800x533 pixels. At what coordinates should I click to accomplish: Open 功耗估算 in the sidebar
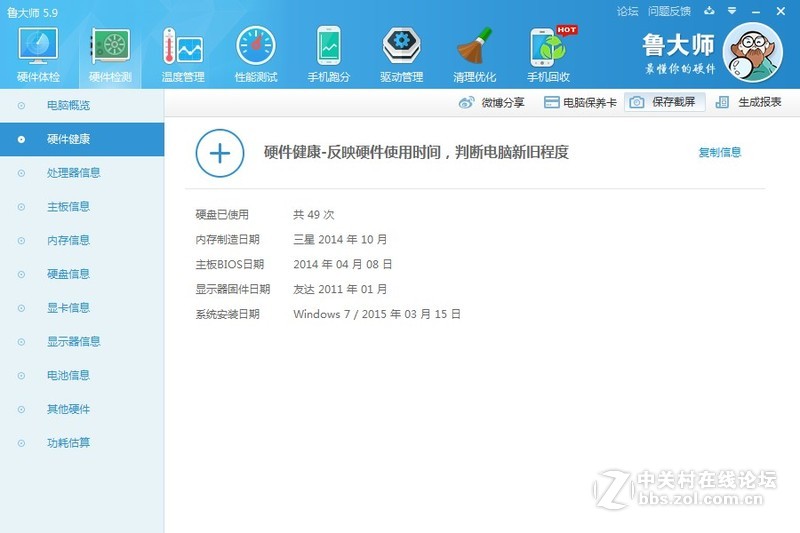82,443
